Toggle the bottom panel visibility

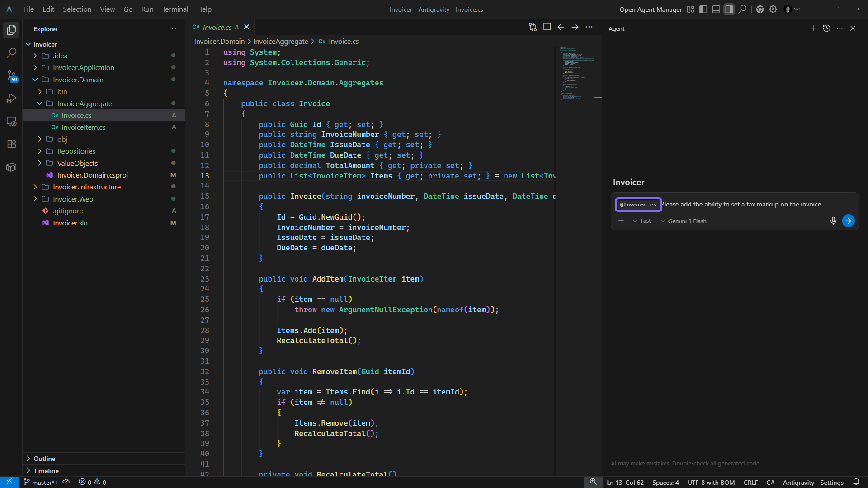pos(716,9)
